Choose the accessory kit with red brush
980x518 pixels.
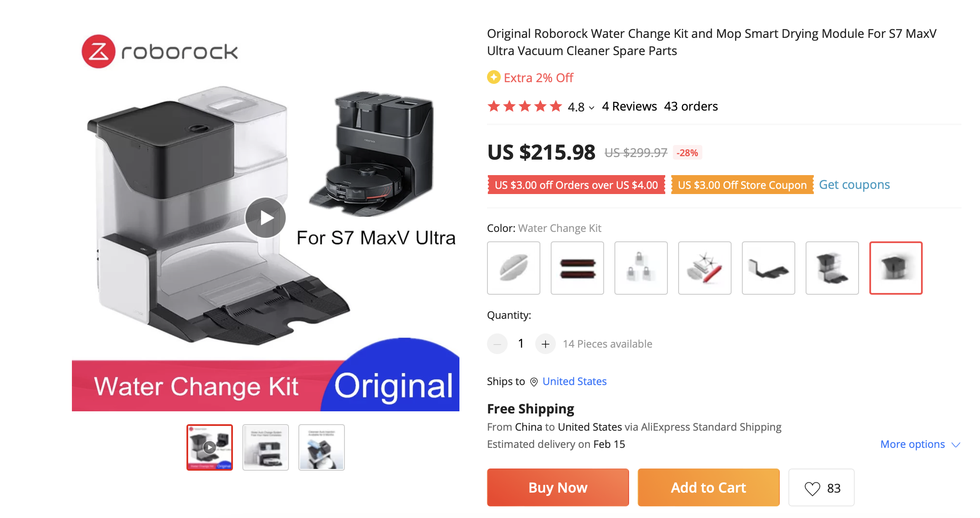click(x=705, y=268)
